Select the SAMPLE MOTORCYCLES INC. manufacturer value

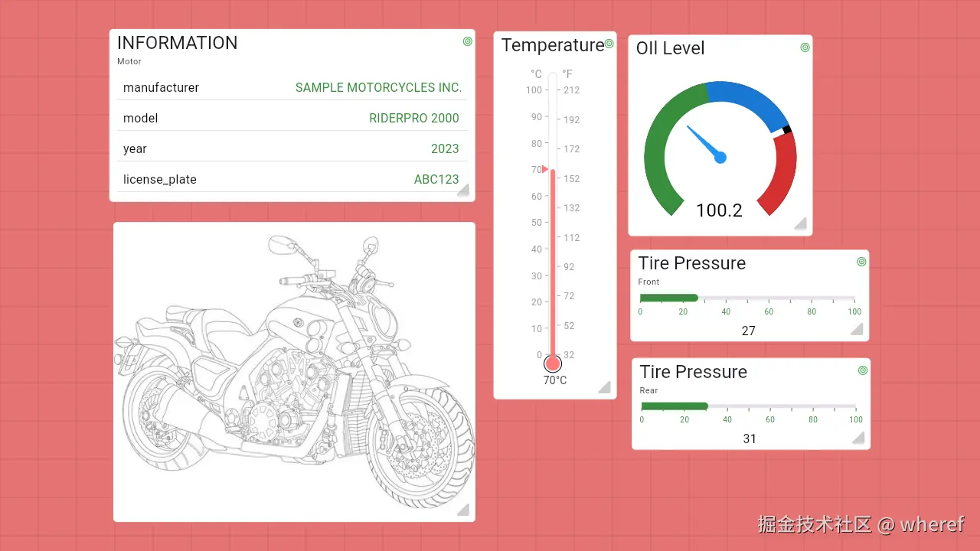pos(378,87)
